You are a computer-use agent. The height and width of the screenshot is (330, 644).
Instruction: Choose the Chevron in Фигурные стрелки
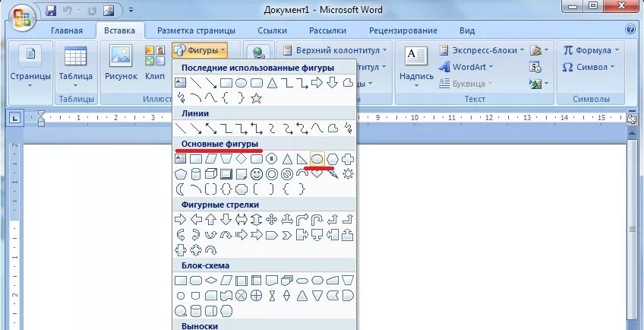pyautogui.click(x=286, y=235)
